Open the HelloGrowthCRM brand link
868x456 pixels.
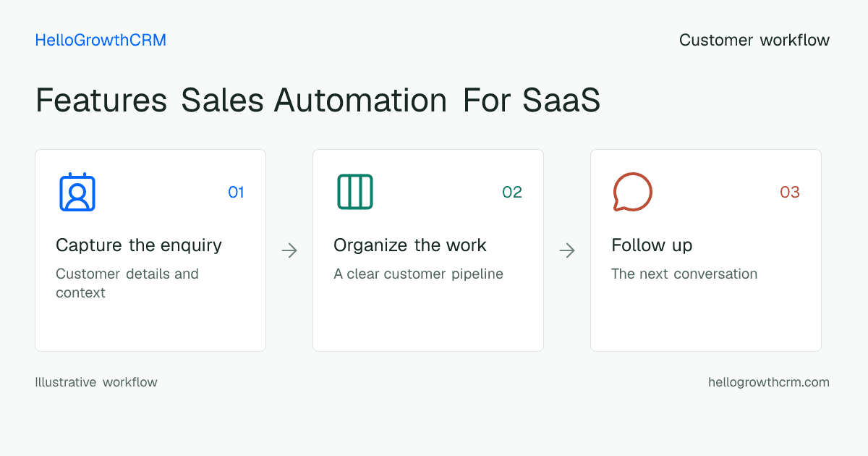click(101, 41)
